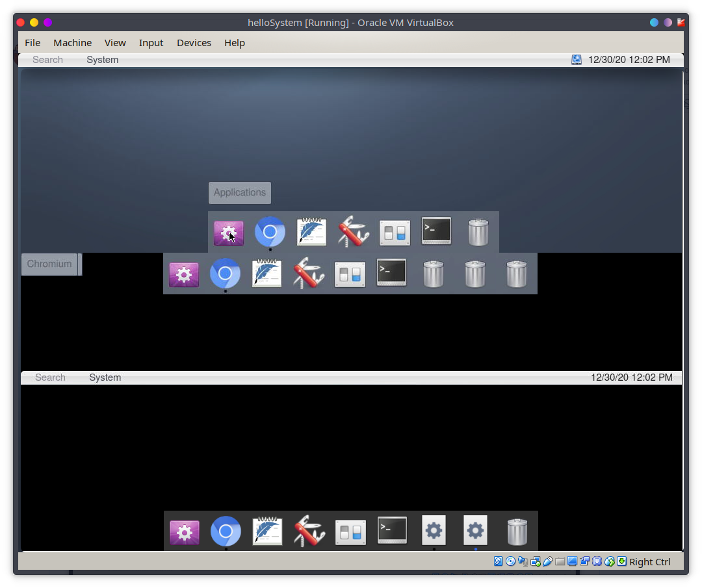Open the Input menu
The height and width of the screenshot is (588, 702).
[151, 43]
